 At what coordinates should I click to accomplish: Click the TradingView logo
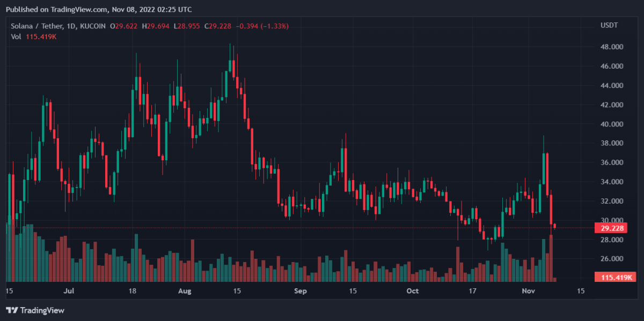coord(35,310)
